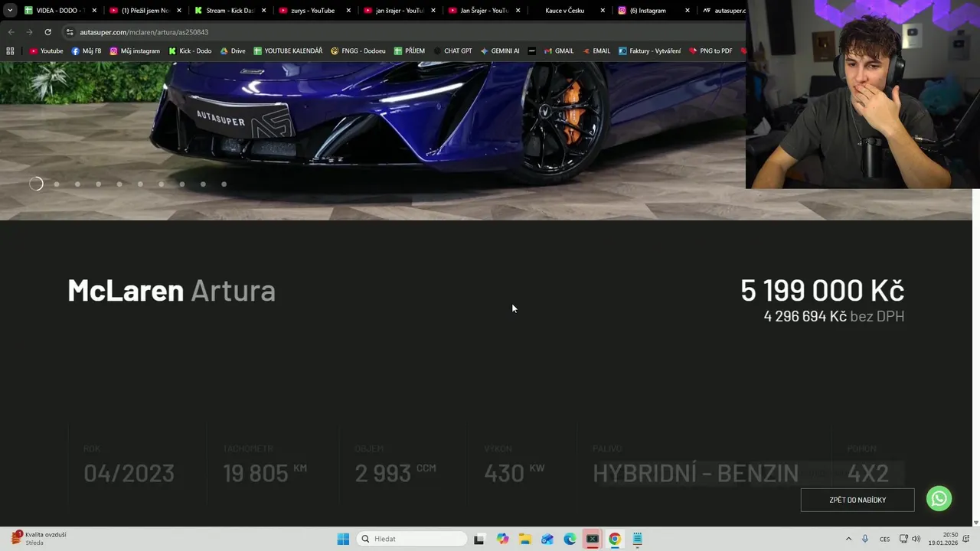
Task: Open the GEMINI AI bookmark
Action: coord(500,51)
